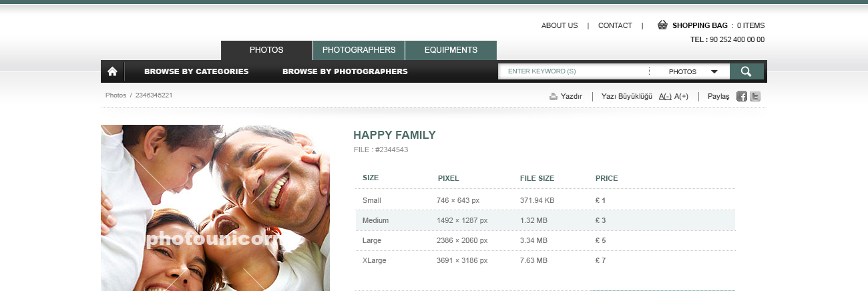
Task: Open BROWSE BY CATEGORIES menu
Action: tap(196, 71)
